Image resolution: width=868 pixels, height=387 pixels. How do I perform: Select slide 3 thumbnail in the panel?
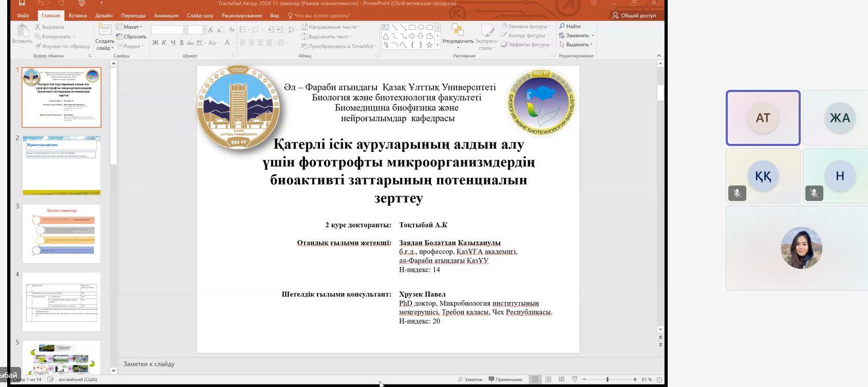pyautogui.click(x=62, y=234)
